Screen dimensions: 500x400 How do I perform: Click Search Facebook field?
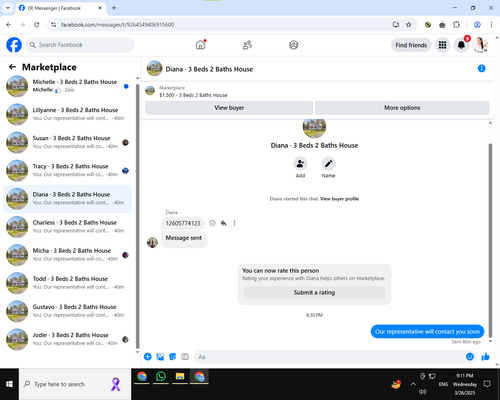[x=80, y=45]
